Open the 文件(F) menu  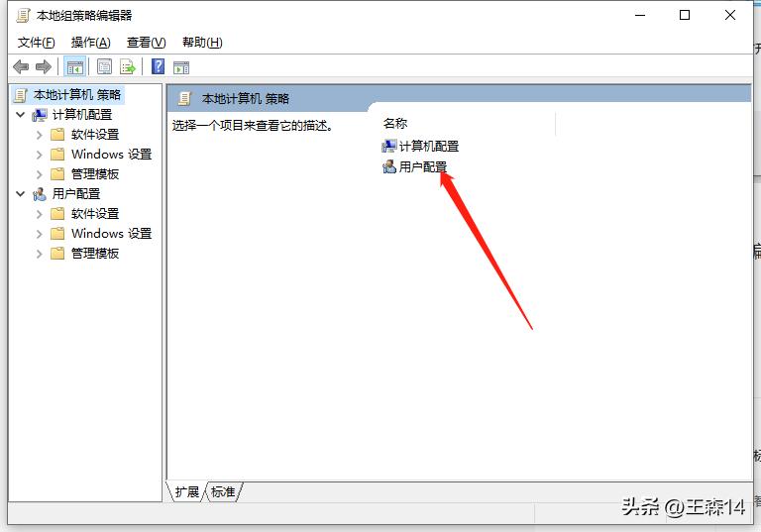(x=37, y=43)
